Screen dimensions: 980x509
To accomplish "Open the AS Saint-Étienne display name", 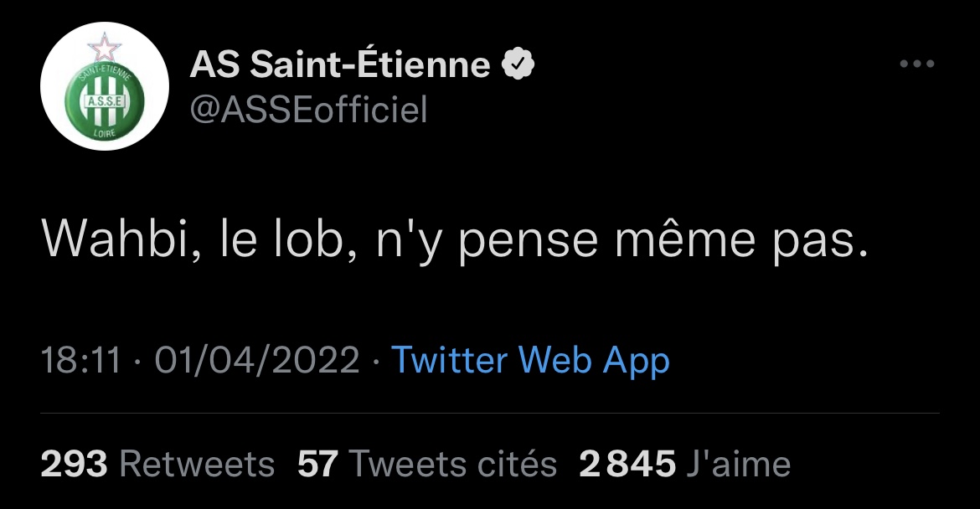I will (x=340, y=64).
